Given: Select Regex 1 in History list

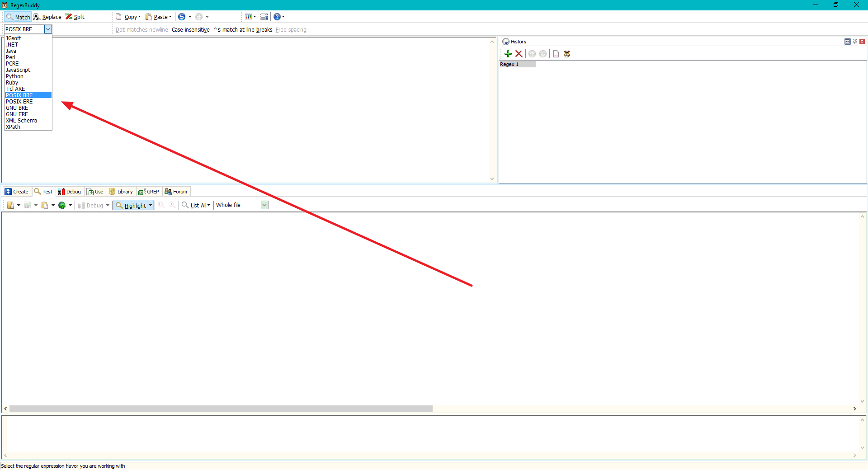Looking at the screenshot, I should [517, 64].
